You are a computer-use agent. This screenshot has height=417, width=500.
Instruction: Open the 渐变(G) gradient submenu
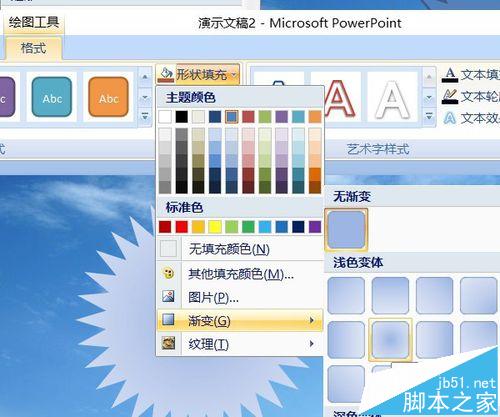click(x=240, y=320)
